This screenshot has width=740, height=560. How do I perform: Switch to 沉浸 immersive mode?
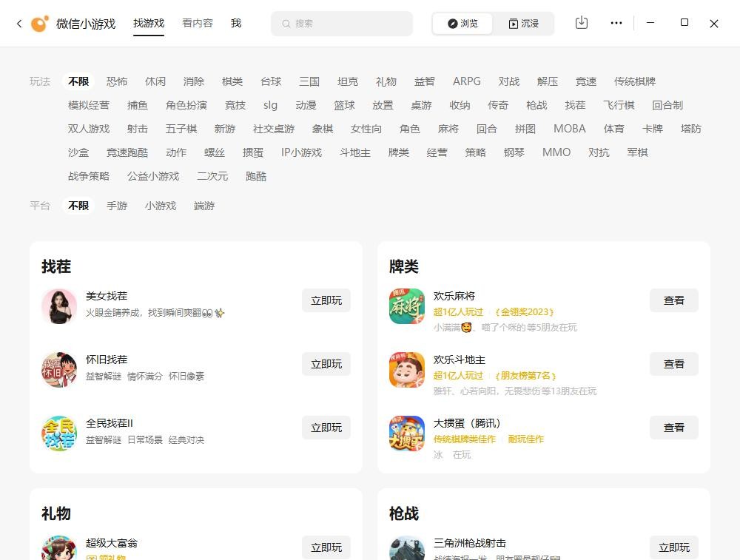523,24
